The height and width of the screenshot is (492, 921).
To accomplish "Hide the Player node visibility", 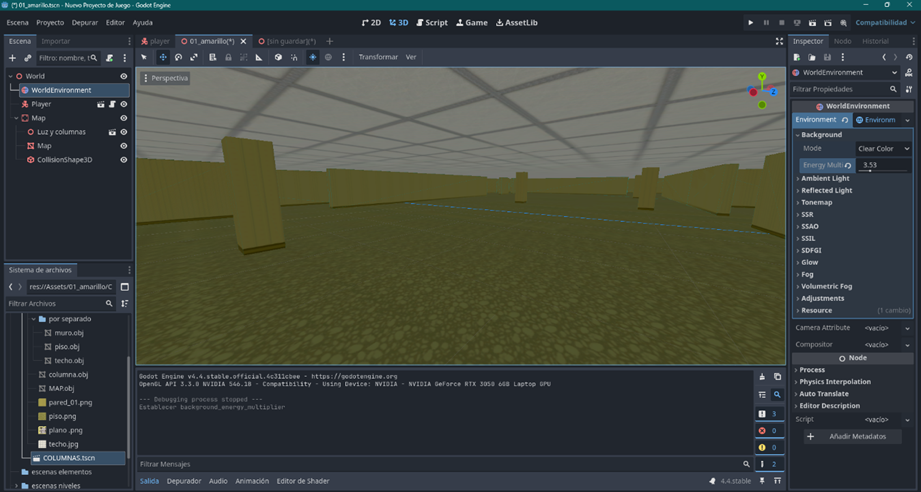I will coord(124,104).
